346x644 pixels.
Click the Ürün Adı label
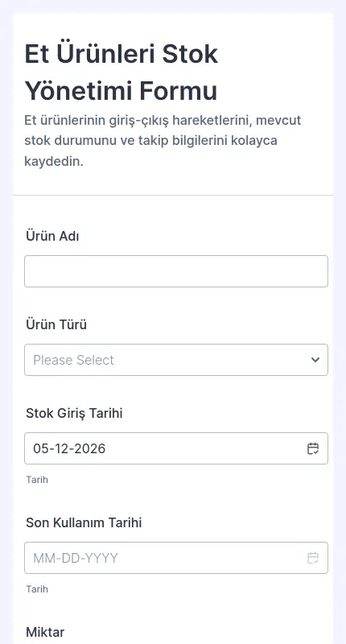pos(52,237)
